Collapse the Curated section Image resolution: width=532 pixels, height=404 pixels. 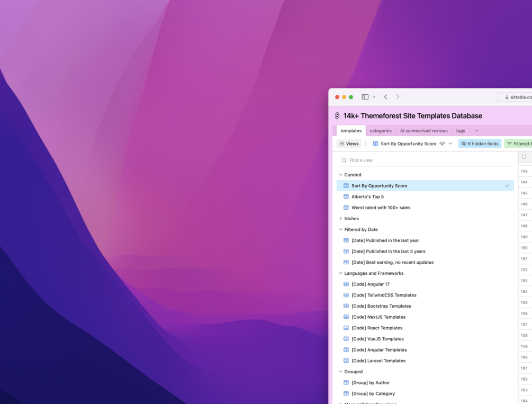pos(340,175)
